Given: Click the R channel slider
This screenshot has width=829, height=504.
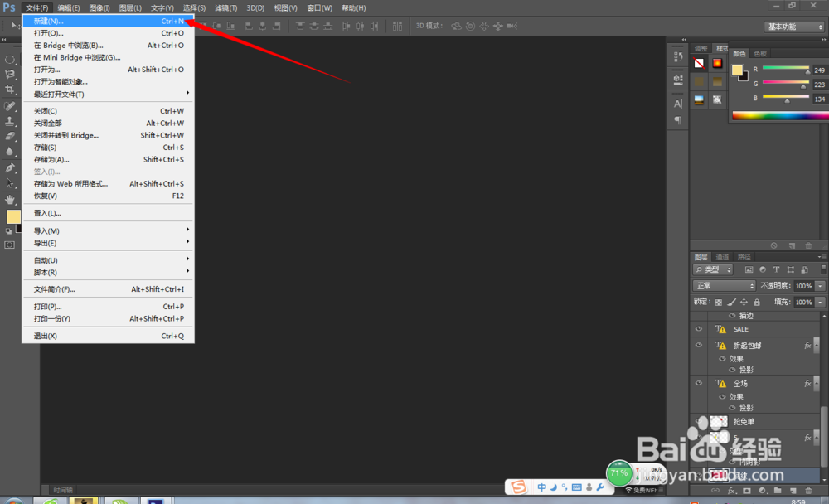Looking at the screenshot, I should pos(786,70).
